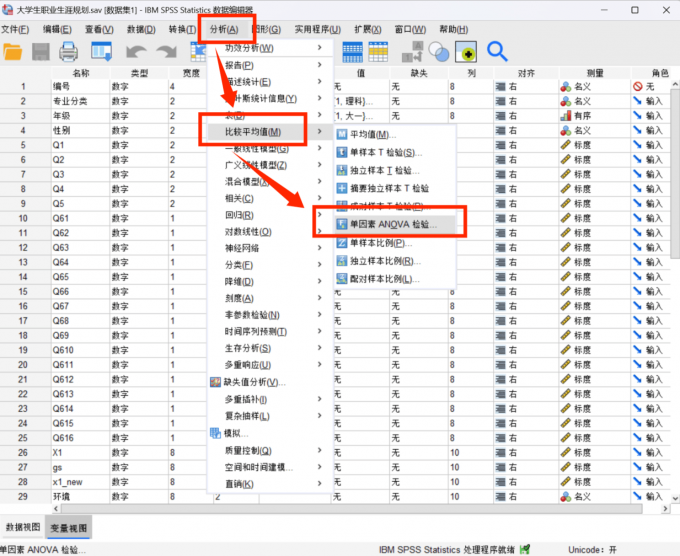Click the paired-samples proportions icon
The height and width of the screenshot is (556, 680).
(x=342, y=279)
